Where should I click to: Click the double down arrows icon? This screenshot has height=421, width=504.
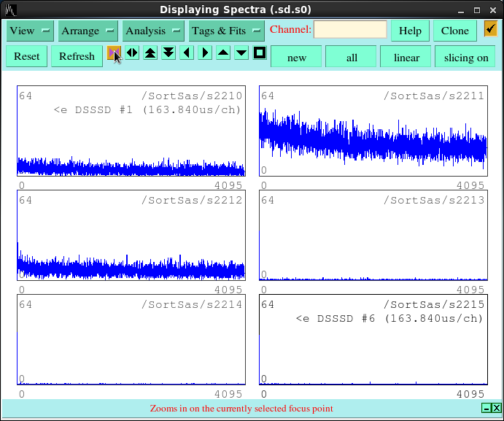[x=168, y=53]
